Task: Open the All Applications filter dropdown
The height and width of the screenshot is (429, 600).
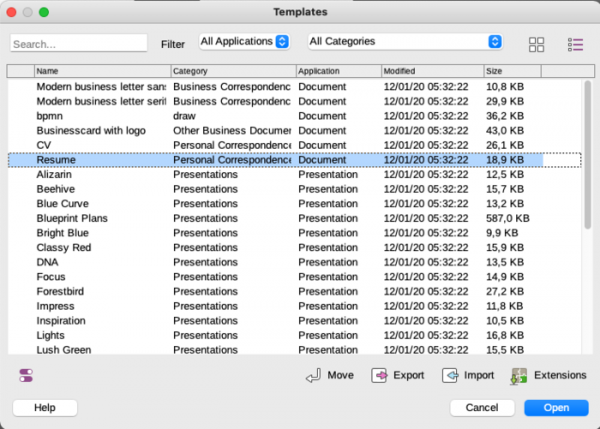Action: tap(245, 42)
